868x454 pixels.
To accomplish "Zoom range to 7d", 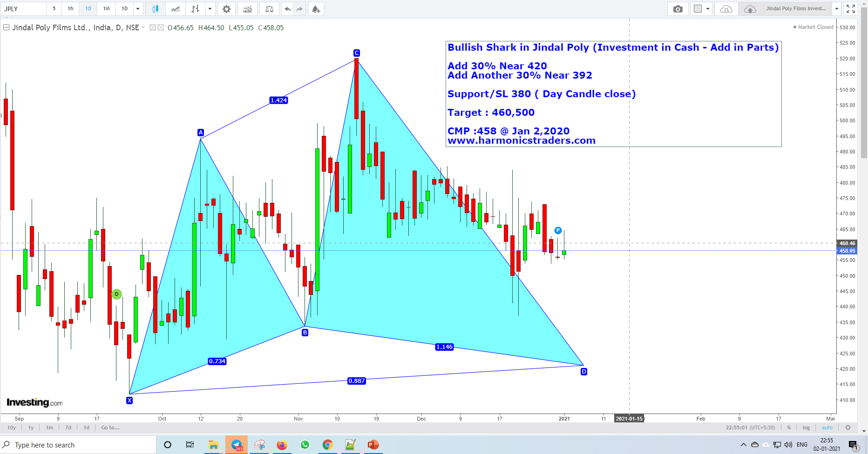I will (68, 427).
